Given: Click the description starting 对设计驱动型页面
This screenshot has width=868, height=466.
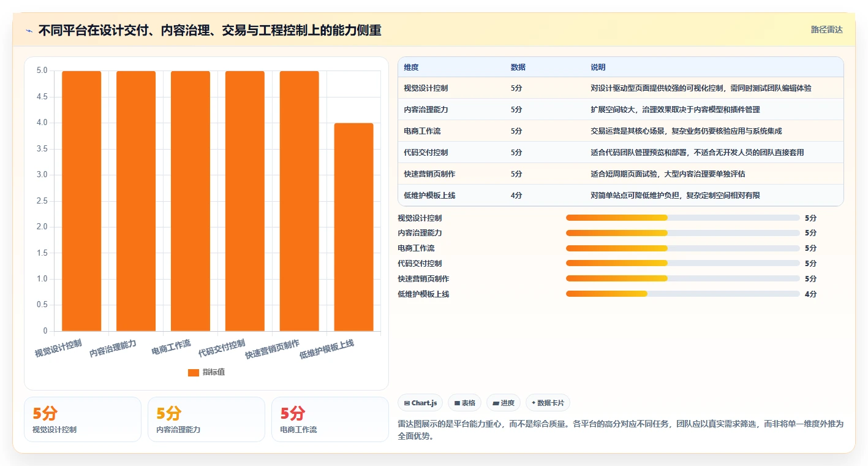Looking at the screenshot, I should click(701, 88).
